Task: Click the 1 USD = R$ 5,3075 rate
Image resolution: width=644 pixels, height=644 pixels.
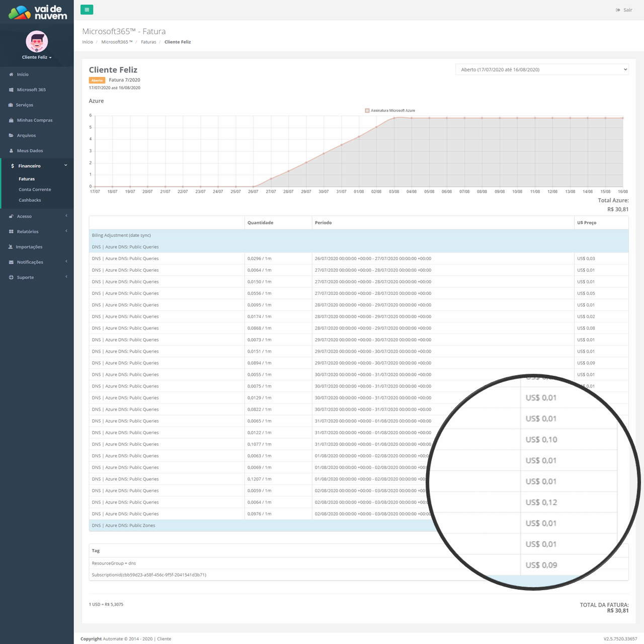Action: coord(106,605)
